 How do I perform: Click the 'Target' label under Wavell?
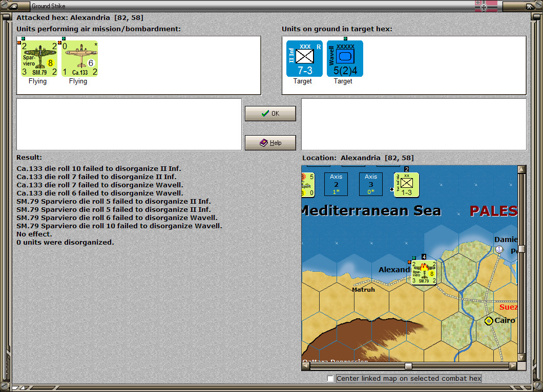pyautogui.click(x=343, y=81)
